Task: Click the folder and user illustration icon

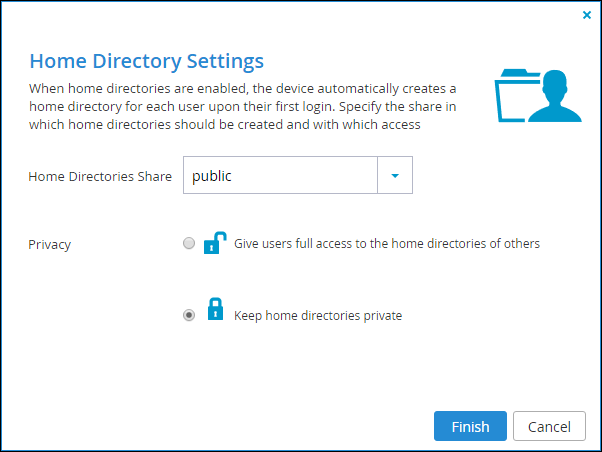Action: [538, 96]
